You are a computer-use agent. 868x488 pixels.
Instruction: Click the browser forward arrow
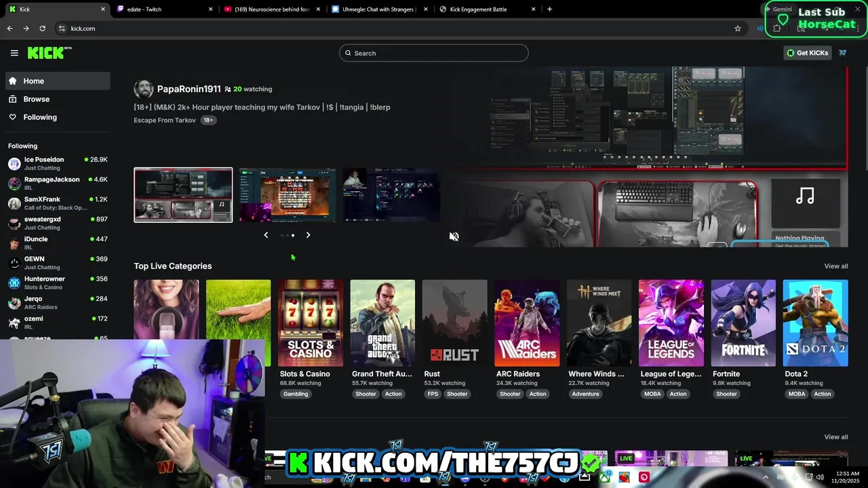(x=26, y=28)
